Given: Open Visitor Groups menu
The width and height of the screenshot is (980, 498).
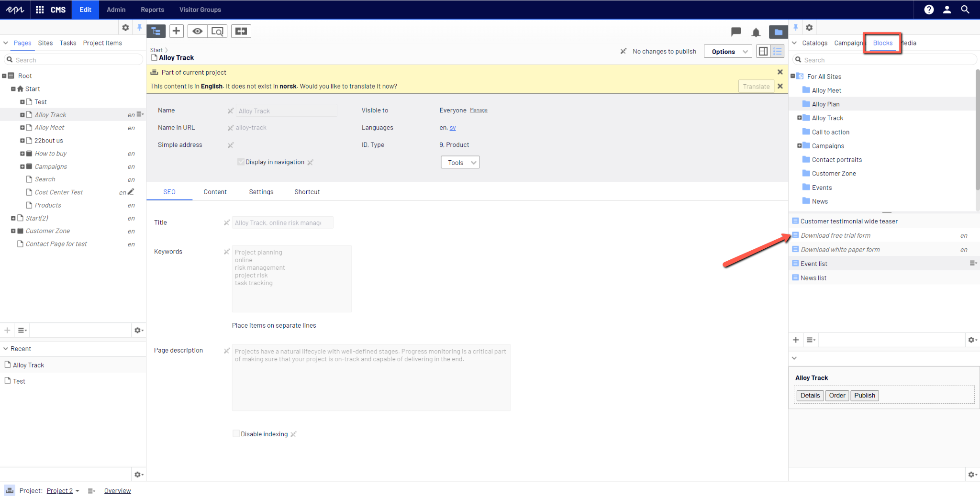Looking at the screenshot, I should tap(200, 10).
